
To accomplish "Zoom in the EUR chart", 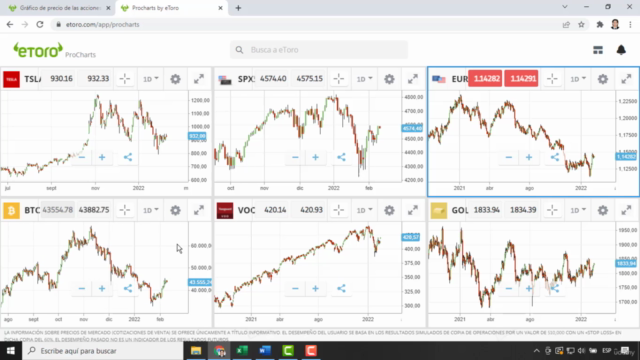I will click(529, 157).
